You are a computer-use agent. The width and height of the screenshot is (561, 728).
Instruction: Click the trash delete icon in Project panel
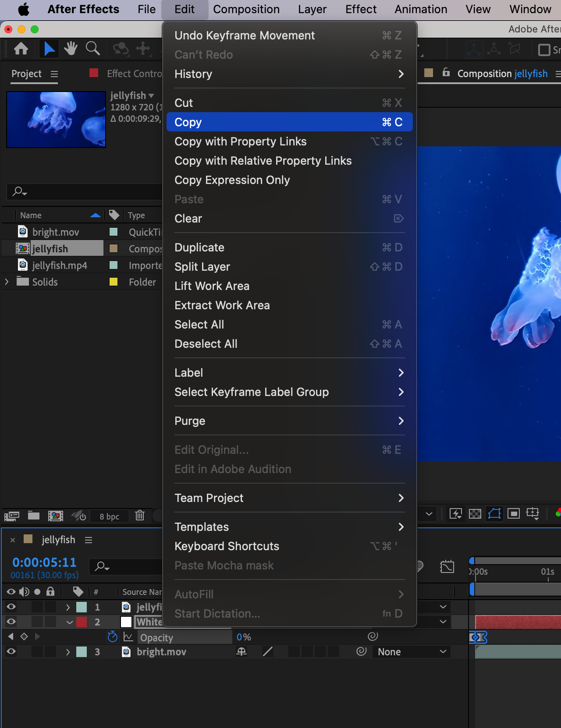tap(140, 516)
